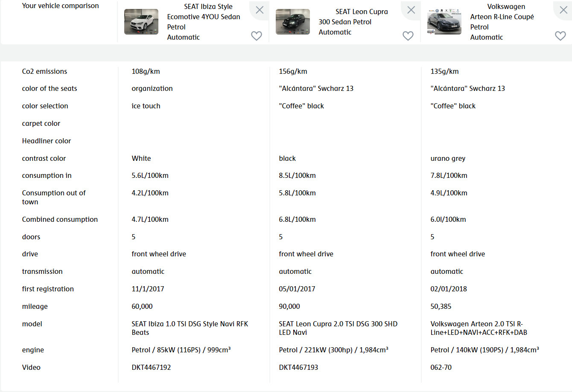
Task: Select the 'first registration' row label
Action: coord(48,289)
